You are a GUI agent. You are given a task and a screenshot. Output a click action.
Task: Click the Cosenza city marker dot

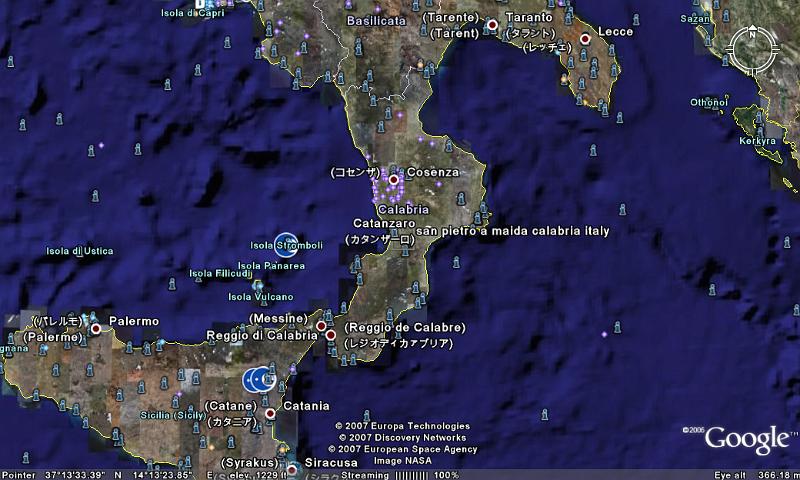[393, 180]
